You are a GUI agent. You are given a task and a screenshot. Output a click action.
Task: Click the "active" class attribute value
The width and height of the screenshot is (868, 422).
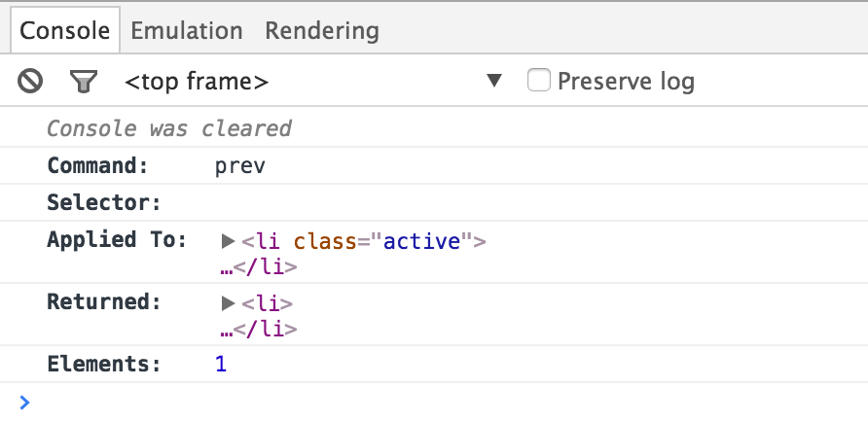click(x=420, y=241)
